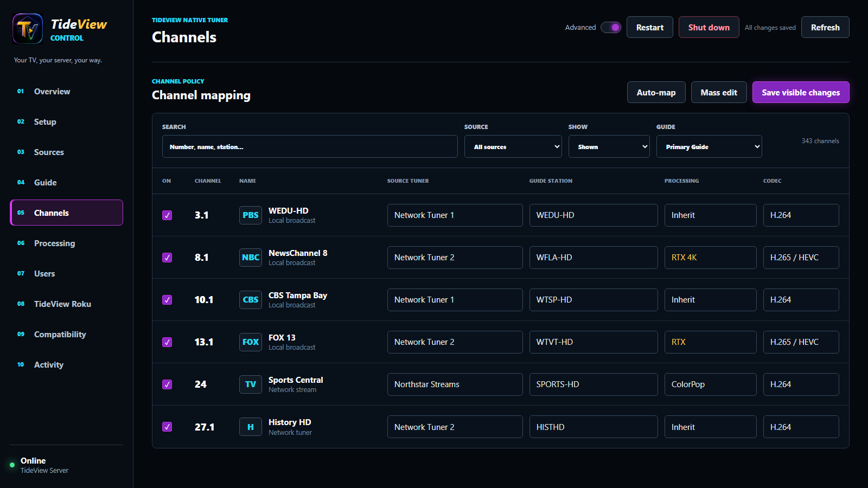The width and height of the screenshot is (868, 488).
Task: Click the Shut down button
Action: tap(709, 27)
